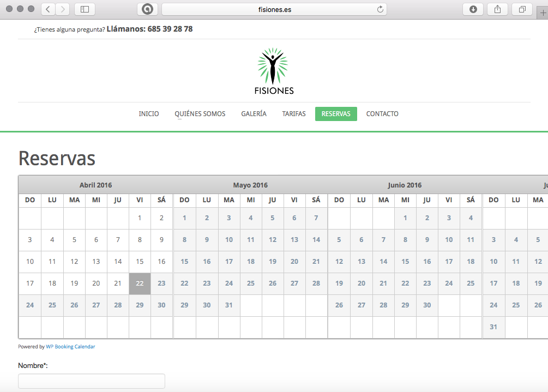Select May 13 in the calendar

click(294, 240)
